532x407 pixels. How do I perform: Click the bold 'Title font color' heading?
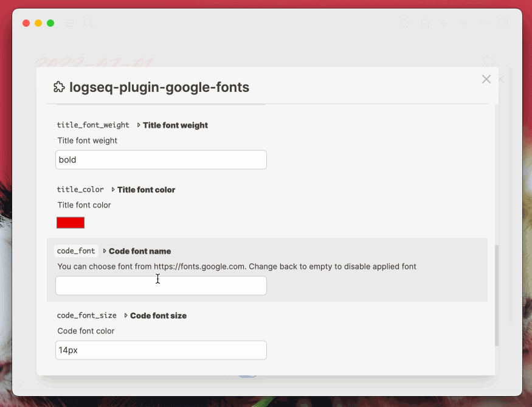[x=147, y=190]
